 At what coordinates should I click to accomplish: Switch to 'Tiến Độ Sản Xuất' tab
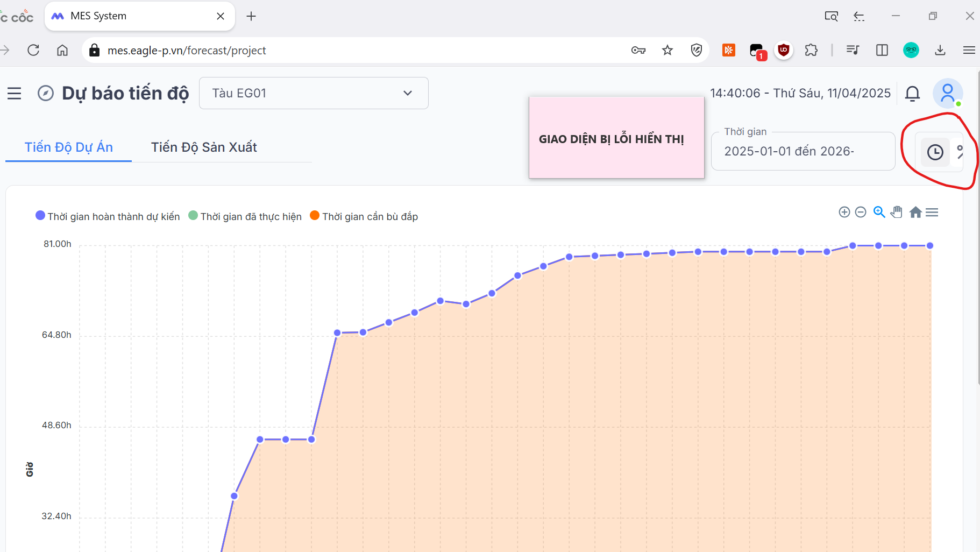(x=204, y=147)
